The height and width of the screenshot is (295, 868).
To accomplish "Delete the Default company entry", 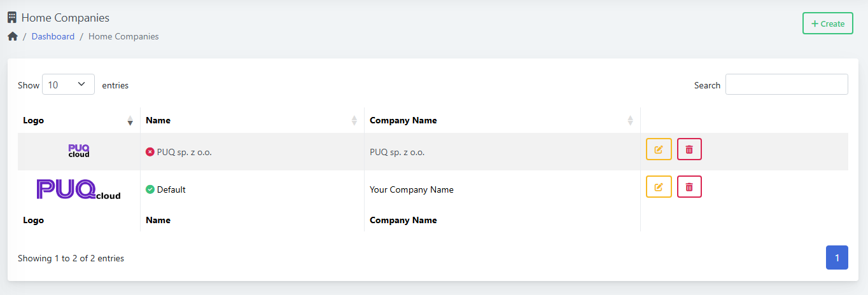I will 689,187.
